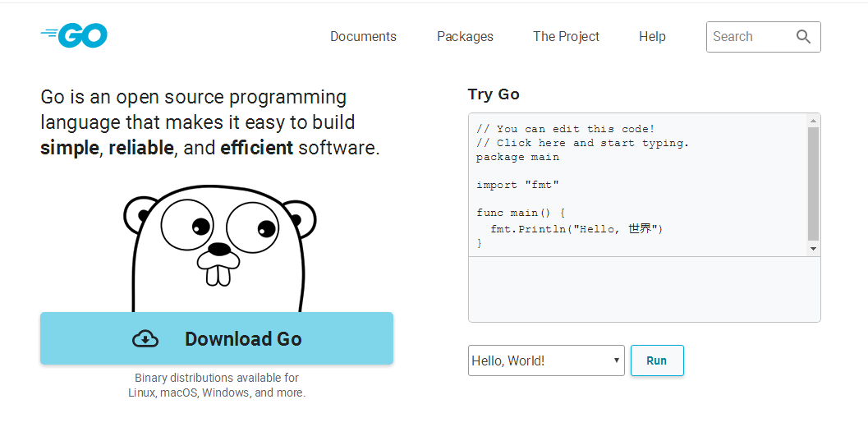
Task: Click the empty output pane below code
Action: (x=644, y=289)
